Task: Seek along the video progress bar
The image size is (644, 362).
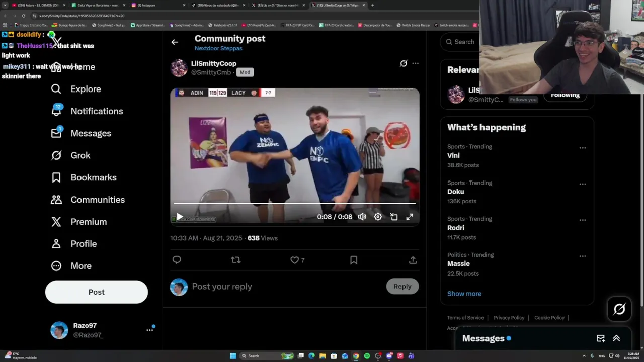Action: (x=294, y=204)
